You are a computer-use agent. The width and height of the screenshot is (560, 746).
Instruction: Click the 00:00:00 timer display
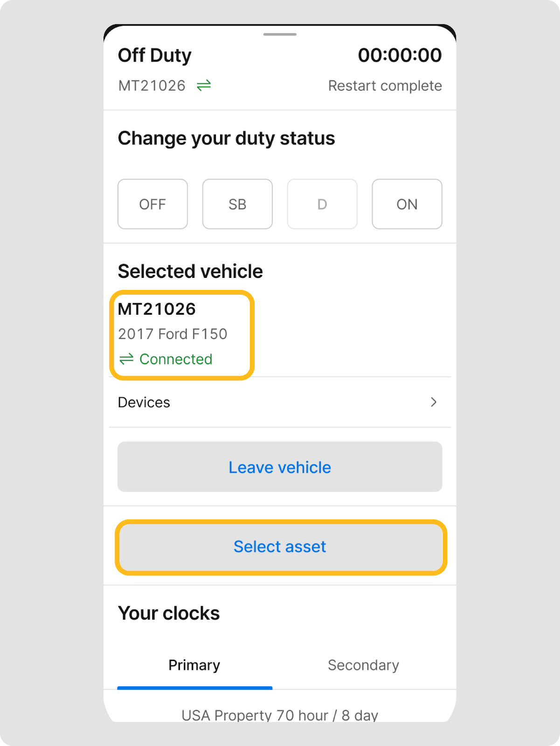click(400, 55)
